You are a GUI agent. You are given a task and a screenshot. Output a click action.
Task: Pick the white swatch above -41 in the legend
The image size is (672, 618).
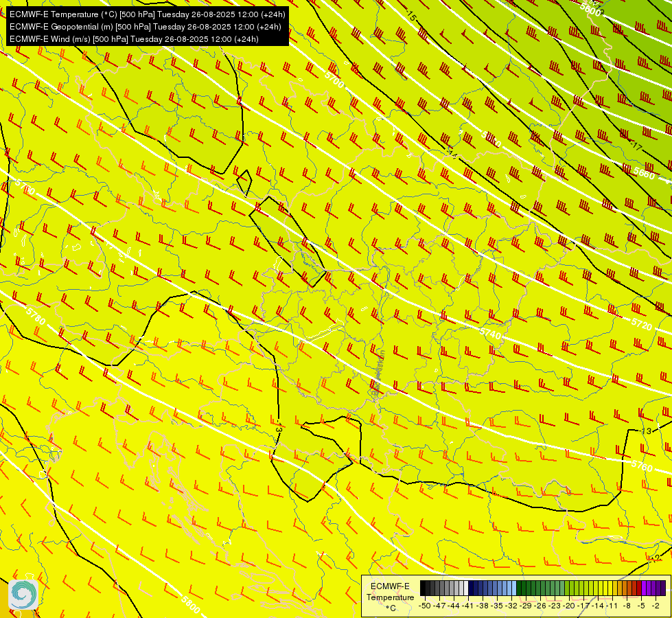(466, 588)
